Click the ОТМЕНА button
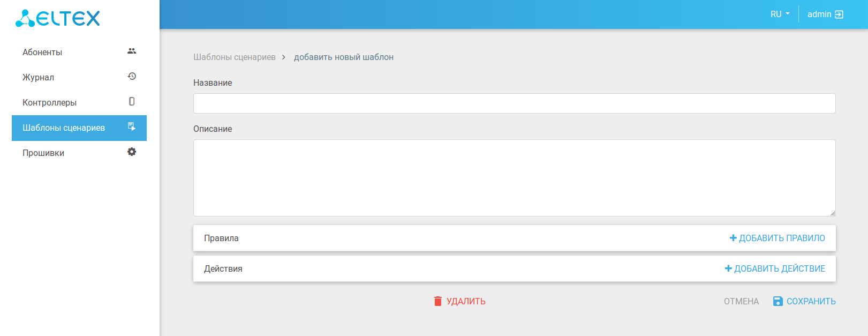 (x=741, y=301)
